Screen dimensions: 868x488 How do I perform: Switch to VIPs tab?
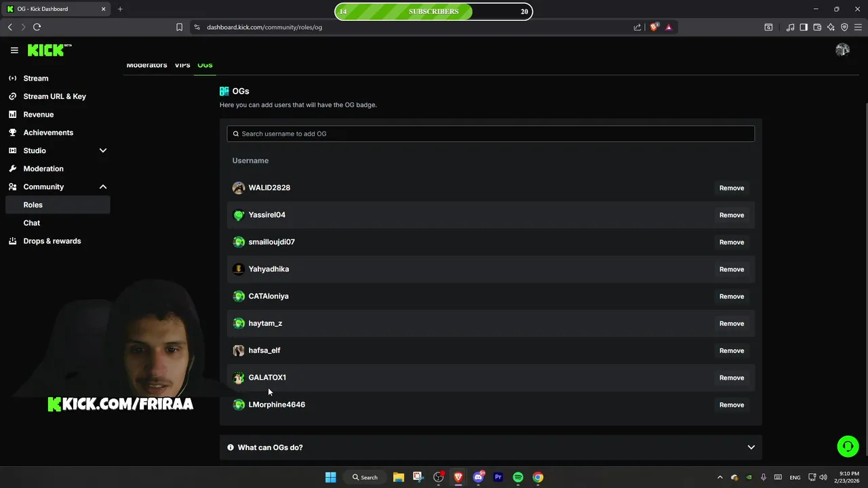182,65
